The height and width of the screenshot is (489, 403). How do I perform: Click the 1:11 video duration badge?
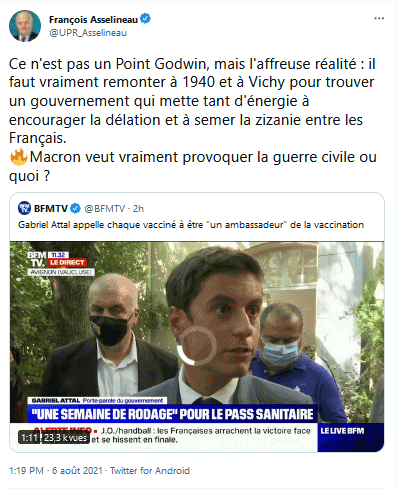pyautogui.click(x=29, y=437)
